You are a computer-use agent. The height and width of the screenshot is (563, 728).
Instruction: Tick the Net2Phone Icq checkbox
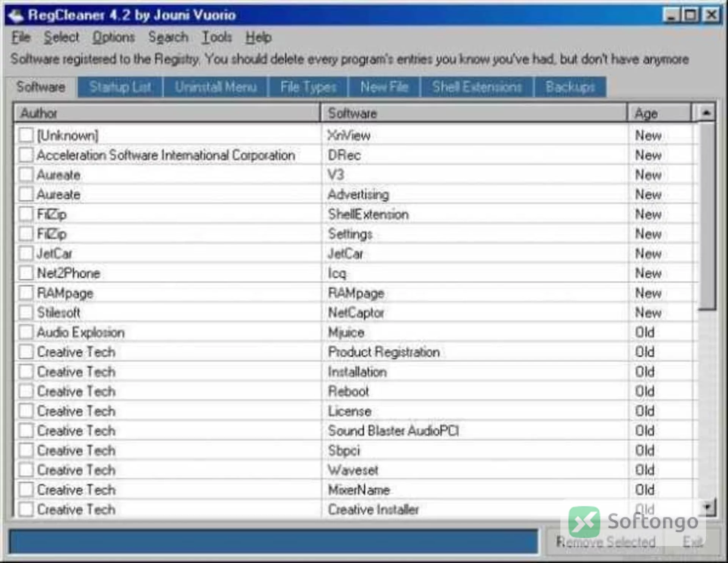tap(26, 273)
